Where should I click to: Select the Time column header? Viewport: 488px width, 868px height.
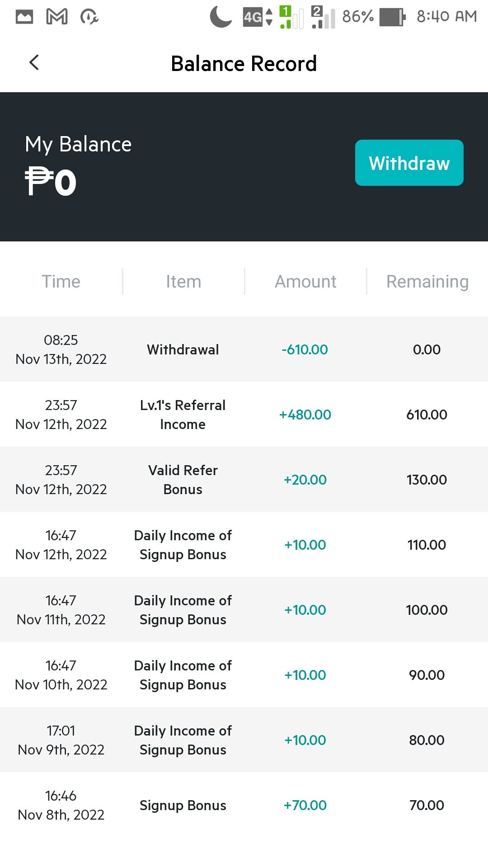61,282
